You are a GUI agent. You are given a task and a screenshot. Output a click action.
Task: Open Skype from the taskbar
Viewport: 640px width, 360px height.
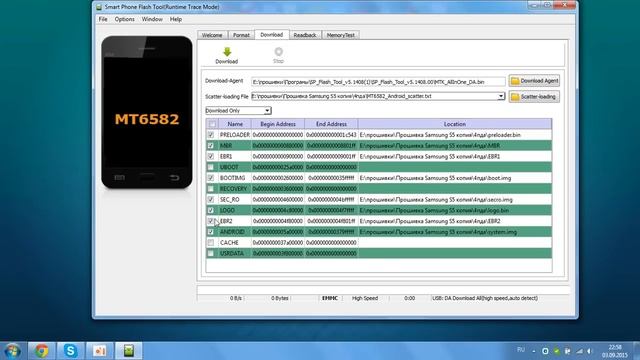[x=70, y=351]
